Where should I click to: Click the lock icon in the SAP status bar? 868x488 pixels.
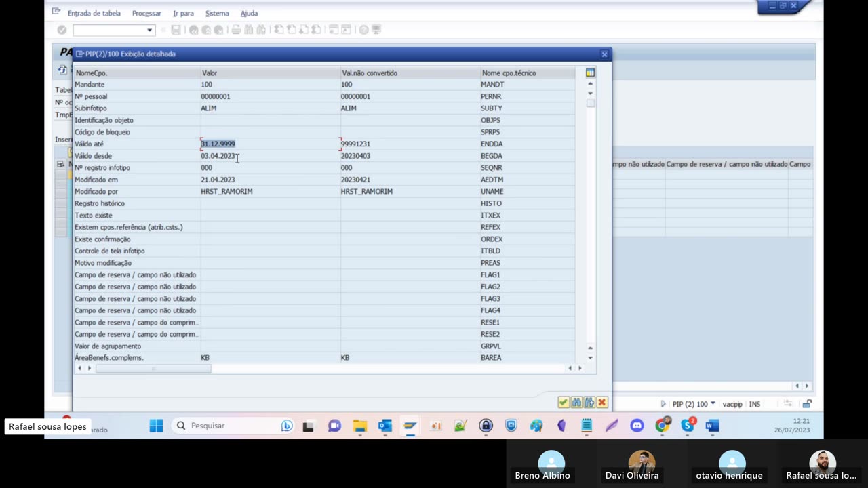coord(807,404)
